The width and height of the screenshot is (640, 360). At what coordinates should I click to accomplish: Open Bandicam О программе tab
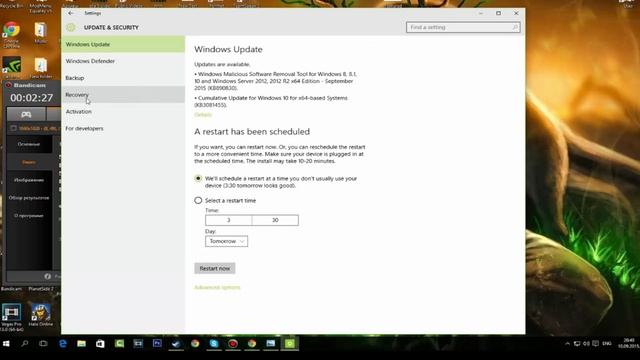pyautogui.click(x=29, y=216)
